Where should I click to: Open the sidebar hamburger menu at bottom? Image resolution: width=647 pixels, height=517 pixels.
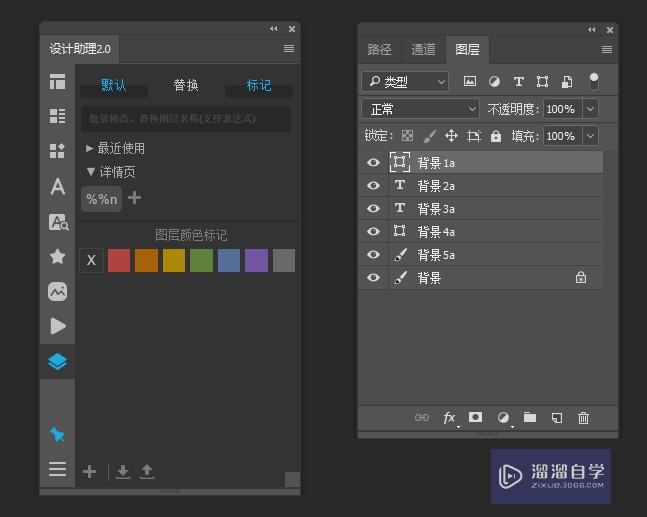coord(57,469)
